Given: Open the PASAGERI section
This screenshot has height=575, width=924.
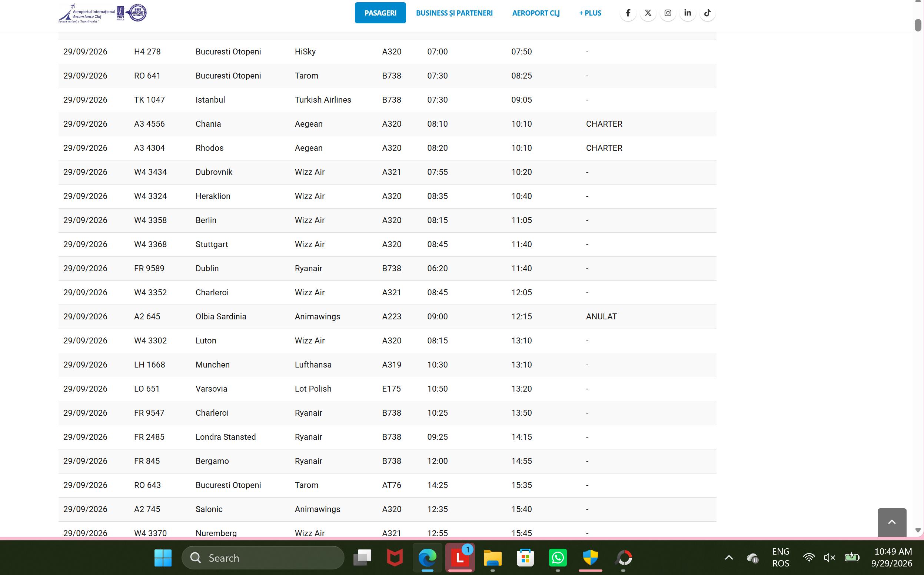Looking at the screenshot, I should 380,13.
